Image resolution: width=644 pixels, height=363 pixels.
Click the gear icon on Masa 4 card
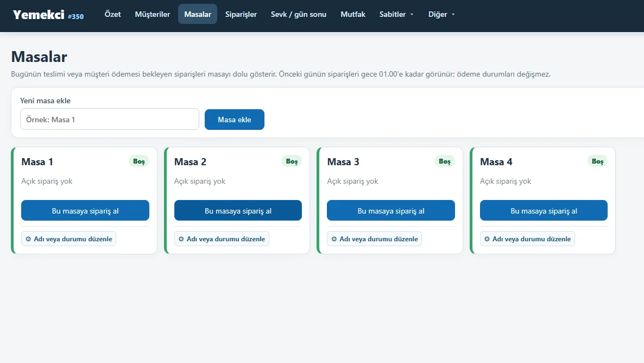point(487,239)
